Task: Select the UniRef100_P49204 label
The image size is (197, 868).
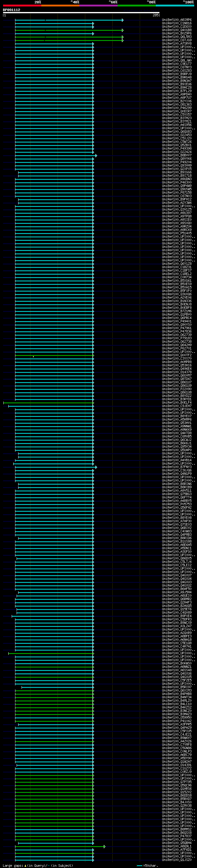Action: tap(177, 162)
